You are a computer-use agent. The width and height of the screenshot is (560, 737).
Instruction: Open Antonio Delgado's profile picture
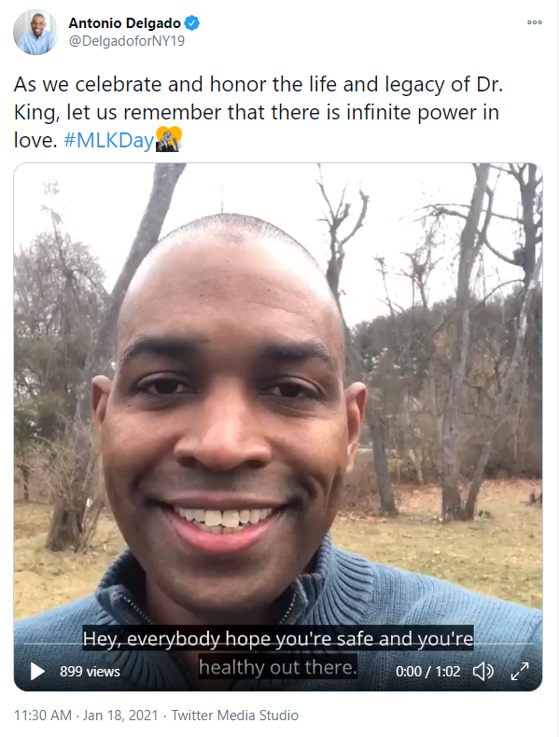[35, 32]
